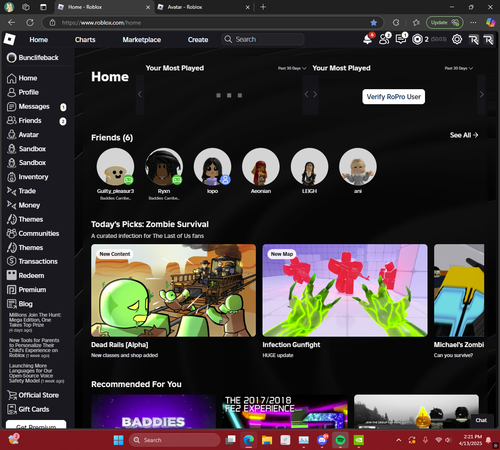This screenshot has height=450, width=500.
Task: Click the Roblox logo icon
Action: coord(9,39)
